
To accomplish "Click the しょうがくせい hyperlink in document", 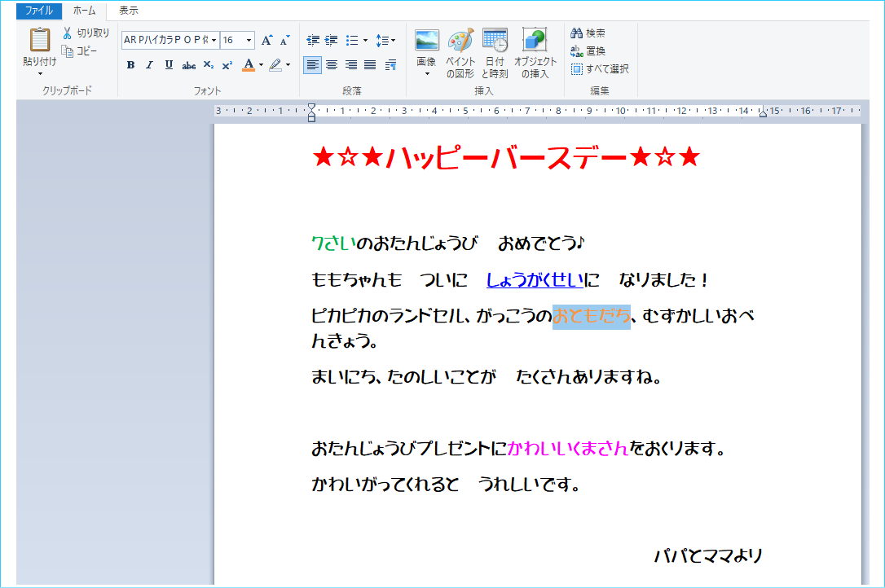I will point(535,280).
